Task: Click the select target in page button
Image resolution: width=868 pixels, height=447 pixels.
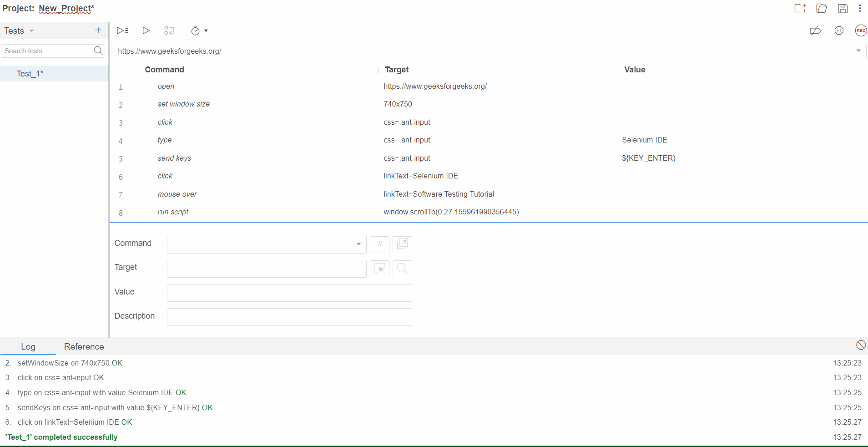Action: click(379, 269)
